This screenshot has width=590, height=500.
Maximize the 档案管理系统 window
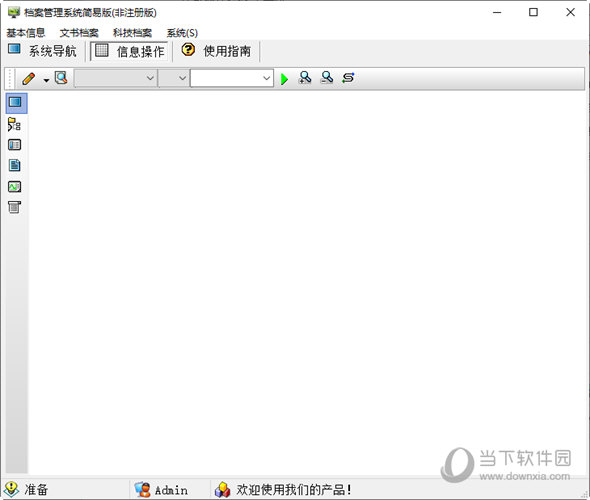click(533, 12)
